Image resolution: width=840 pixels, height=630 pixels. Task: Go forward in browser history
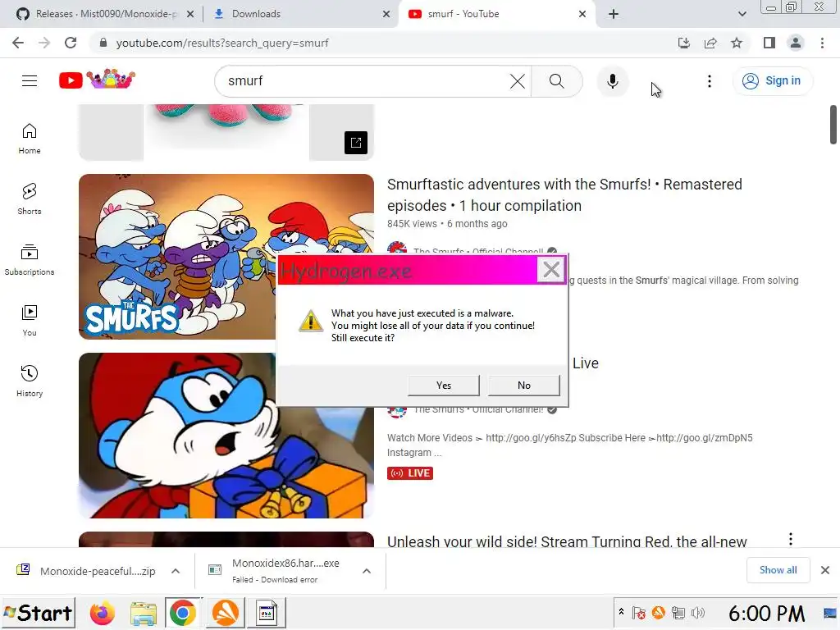[x=44, y=43]
